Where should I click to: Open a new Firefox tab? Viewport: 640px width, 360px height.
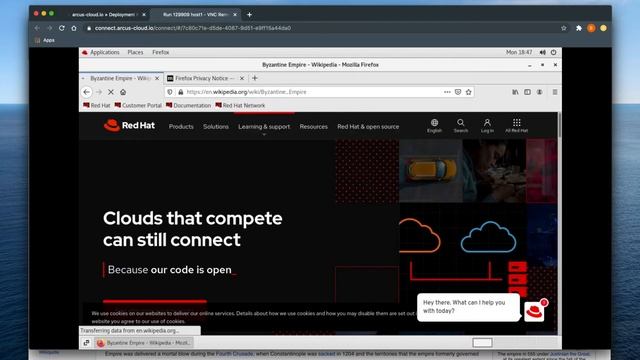[255, 78]
